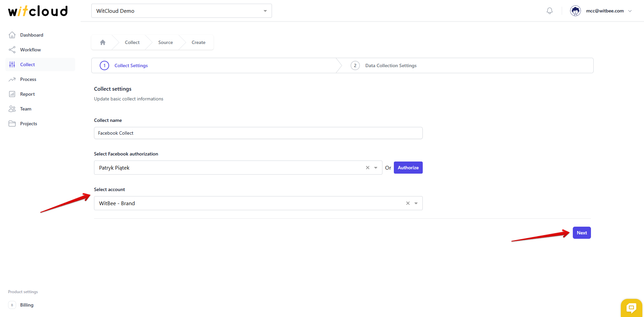
Task: Go to home via breadcrumb house icon
Action: coord(103,42)
